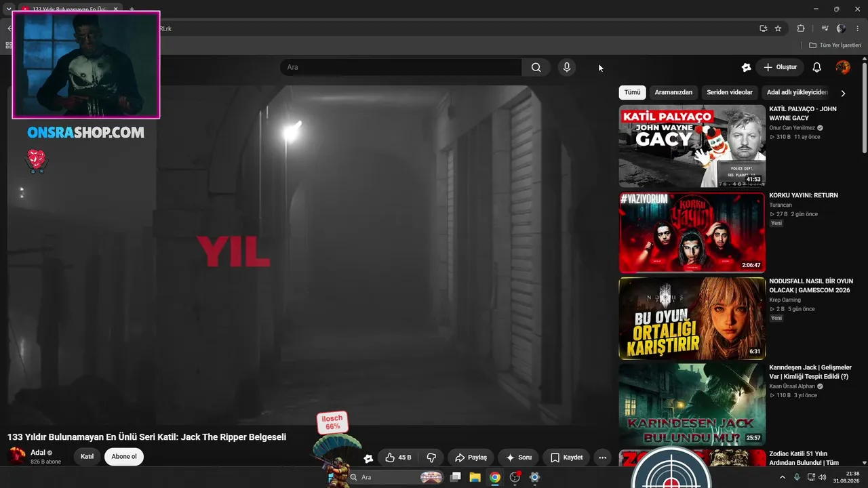Switch to the 133 Yıldır Bulunamayan browser tab
868x488 pixels.
(68, 9)
